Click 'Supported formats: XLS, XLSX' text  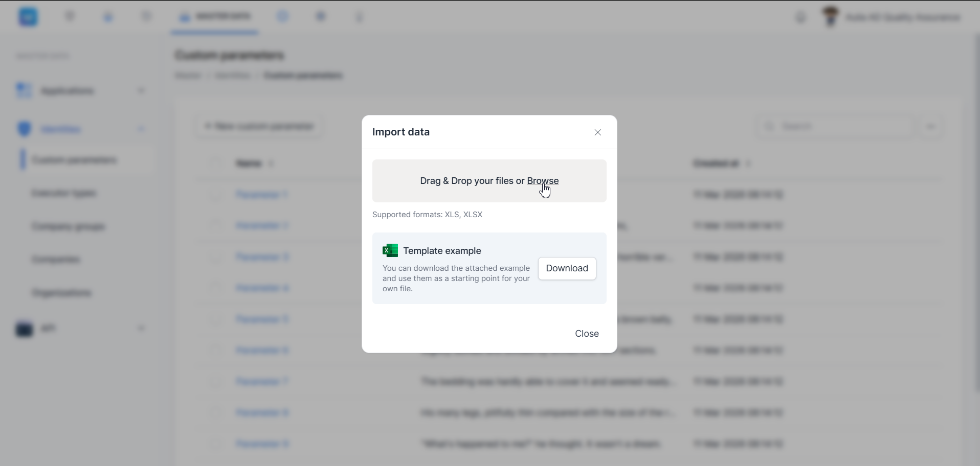coord(427,215)
